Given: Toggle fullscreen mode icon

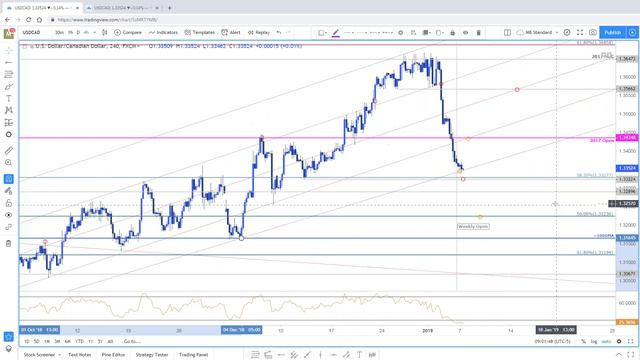Looking at the screenshot, I should [580, 32].
